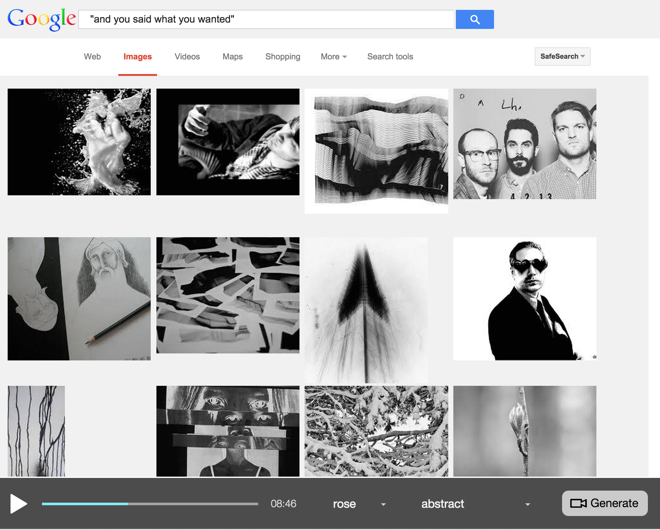The image size is (660, 530).
Task: Open the splashing water hand image
Action: click(x=79, y=142)
